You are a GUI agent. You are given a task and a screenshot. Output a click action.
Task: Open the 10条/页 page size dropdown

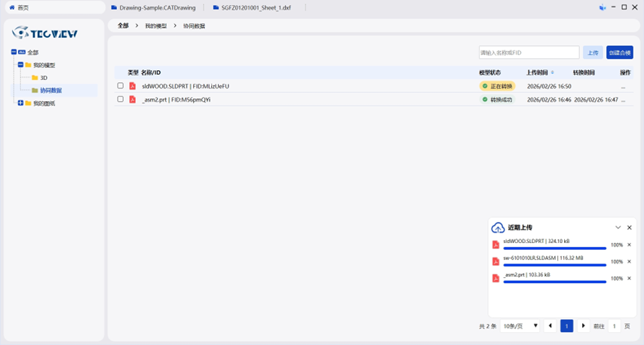[520, 326]
